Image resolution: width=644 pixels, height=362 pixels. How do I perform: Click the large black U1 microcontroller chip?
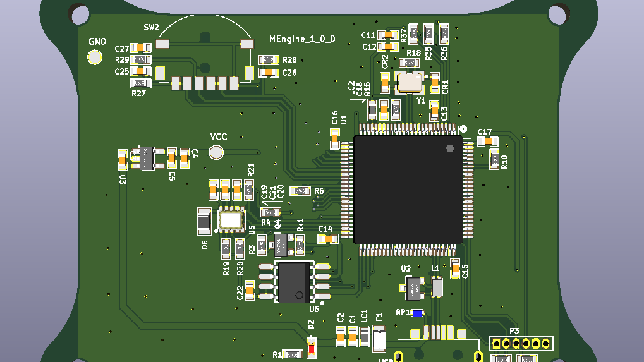click(x=408, y=190)
